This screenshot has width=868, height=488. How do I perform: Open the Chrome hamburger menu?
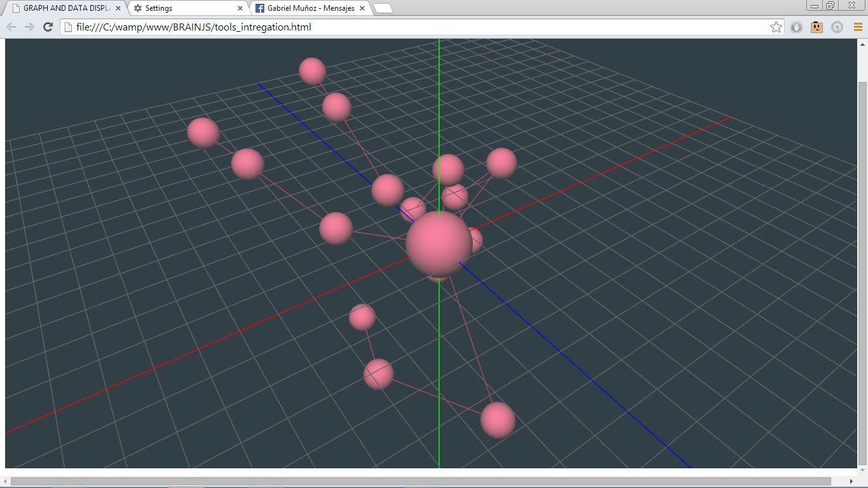tap(858, 27)
